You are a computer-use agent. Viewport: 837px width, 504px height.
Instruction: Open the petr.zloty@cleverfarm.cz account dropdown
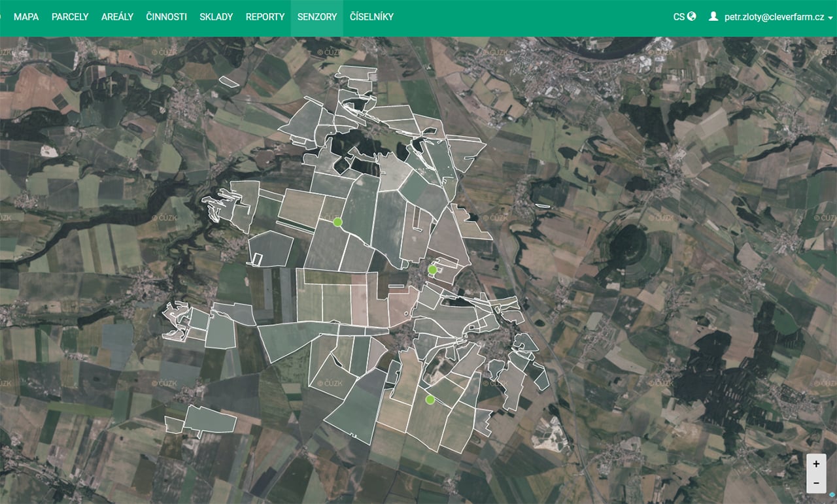[774, 17]
